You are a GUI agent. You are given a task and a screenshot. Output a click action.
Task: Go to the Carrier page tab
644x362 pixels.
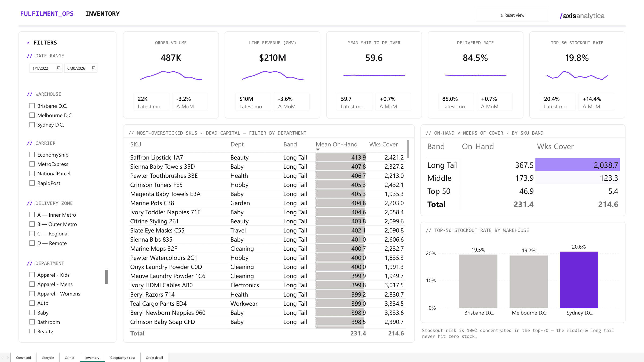69,357
